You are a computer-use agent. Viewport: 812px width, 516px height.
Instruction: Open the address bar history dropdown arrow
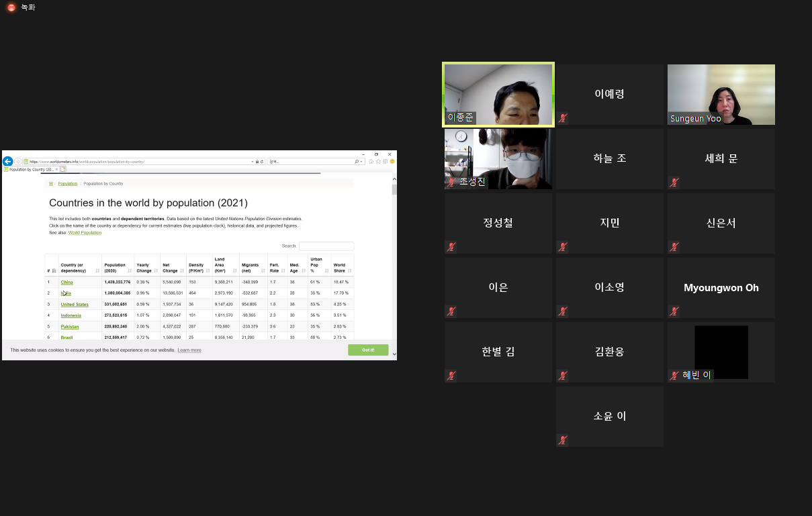click(x=253, y=161)
